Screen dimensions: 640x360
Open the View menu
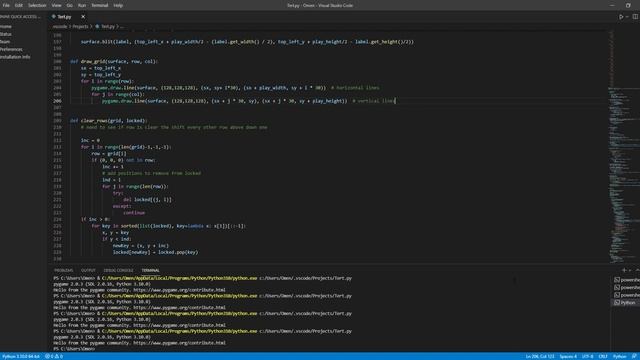56,5
